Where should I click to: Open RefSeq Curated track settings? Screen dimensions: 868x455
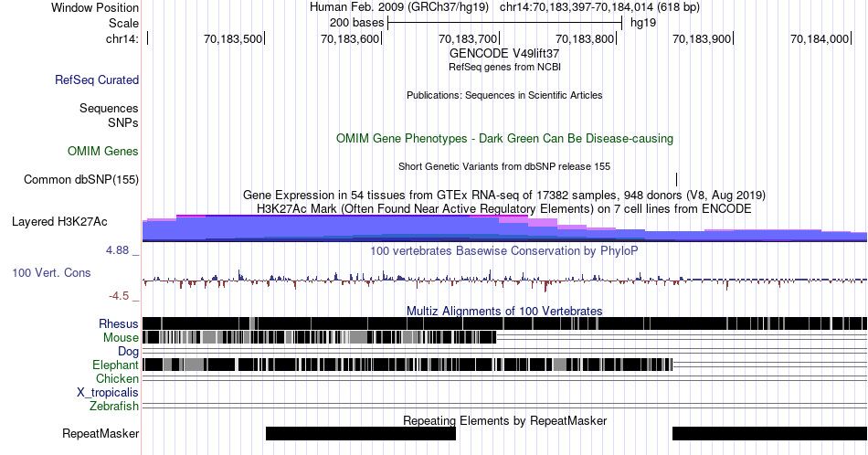pyautogui.click(x=97, y=79)
